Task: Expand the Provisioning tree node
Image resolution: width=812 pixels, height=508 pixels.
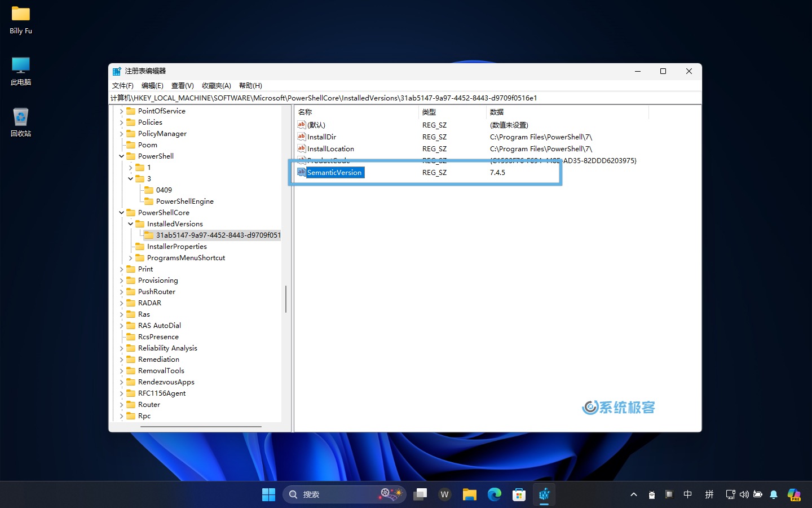Action: coord(122,281)
